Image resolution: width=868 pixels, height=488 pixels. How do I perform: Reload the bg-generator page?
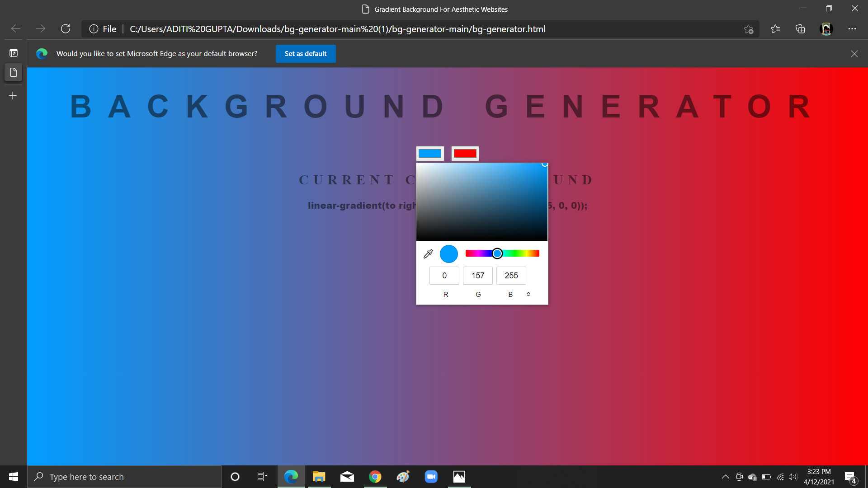(66, 28)
